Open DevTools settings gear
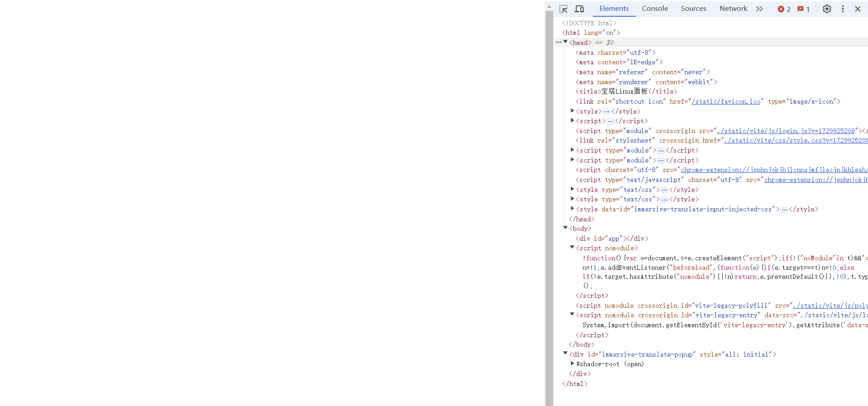This screenshot has width=868, height=406. (827, 9)
